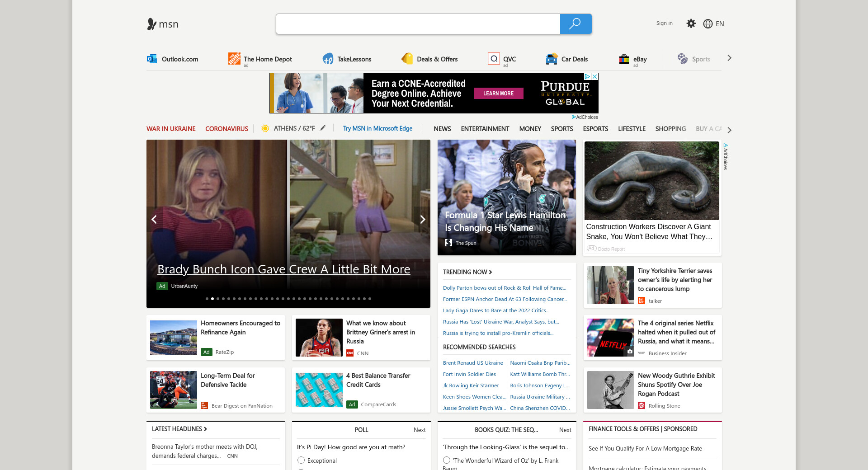The height and width of the screenshot is (470, 868).
Task: Open the TakeLessons shortcut icon
Action: point(328,59)
